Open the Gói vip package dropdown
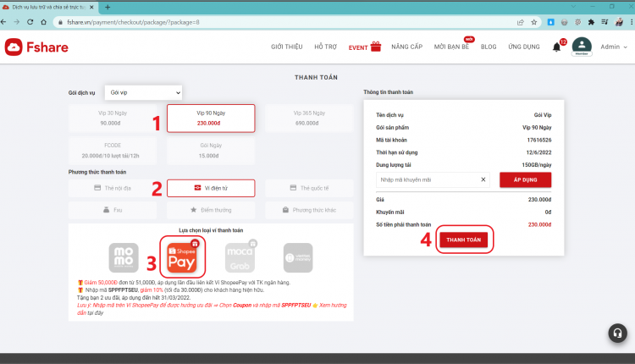 click(143, 92)
